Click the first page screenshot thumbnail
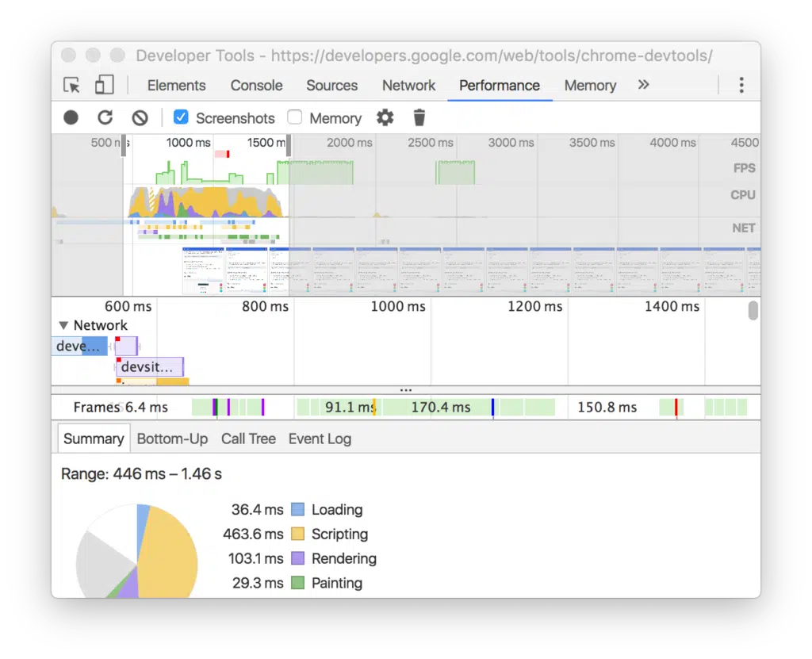812x659 pixels. (x=201, y=270)
